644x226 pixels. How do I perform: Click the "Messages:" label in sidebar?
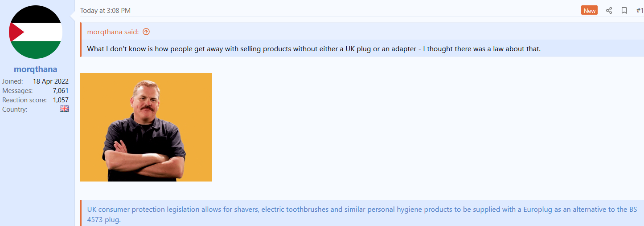click(x=17, y=91)
